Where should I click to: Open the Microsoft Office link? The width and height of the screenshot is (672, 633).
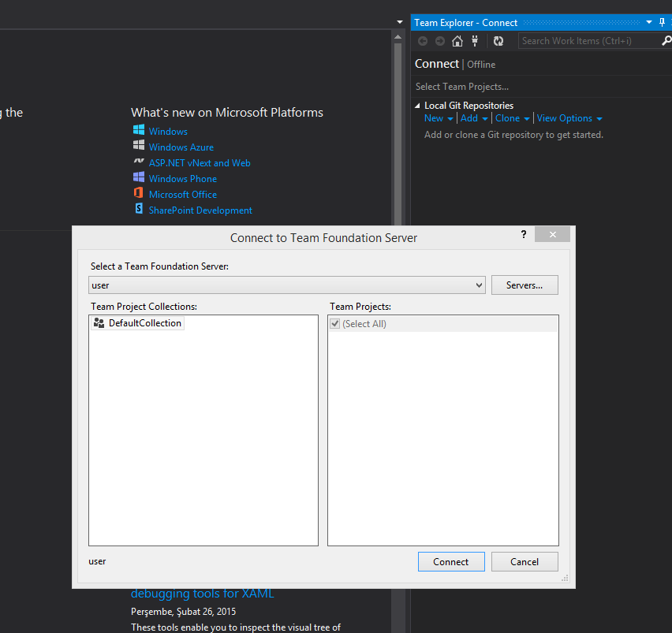coord(183,195)
